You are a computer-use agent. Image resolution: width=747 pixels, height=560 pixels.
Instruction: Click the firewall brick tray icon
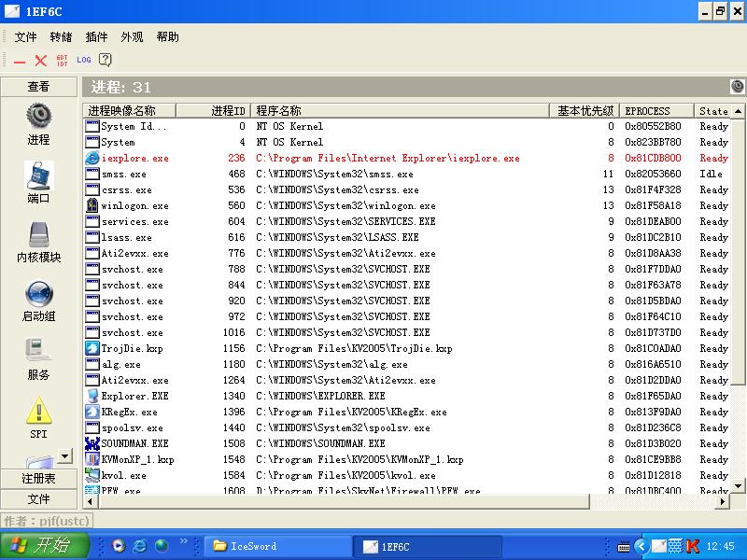(675, 546)
